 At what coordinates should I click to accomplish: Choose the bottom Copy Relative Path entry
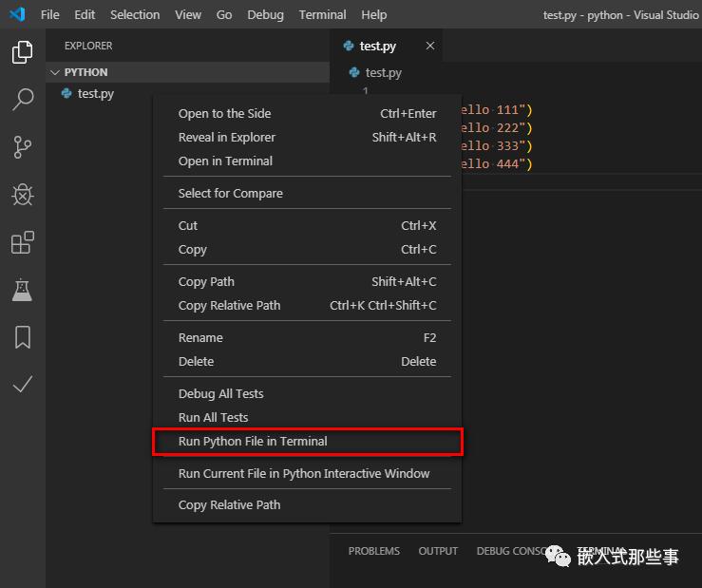(x=307, y=505)
